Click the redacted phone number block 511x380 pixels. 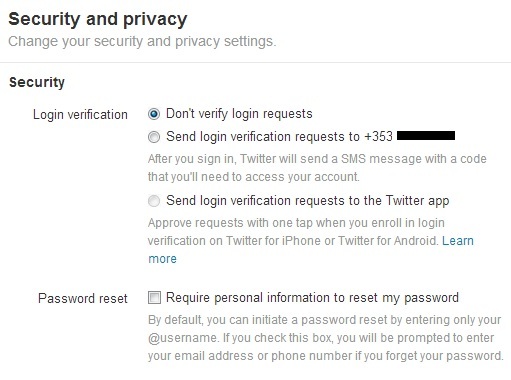pos(426,135)
